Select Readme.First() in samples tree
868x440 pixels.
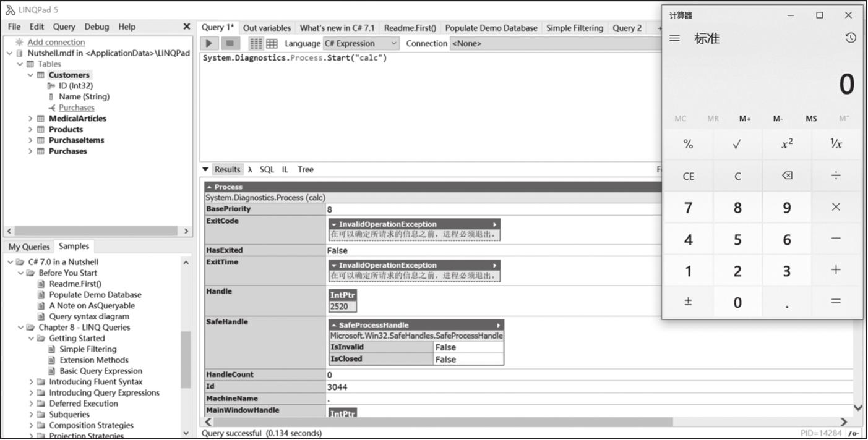click(x=75, y=284)
